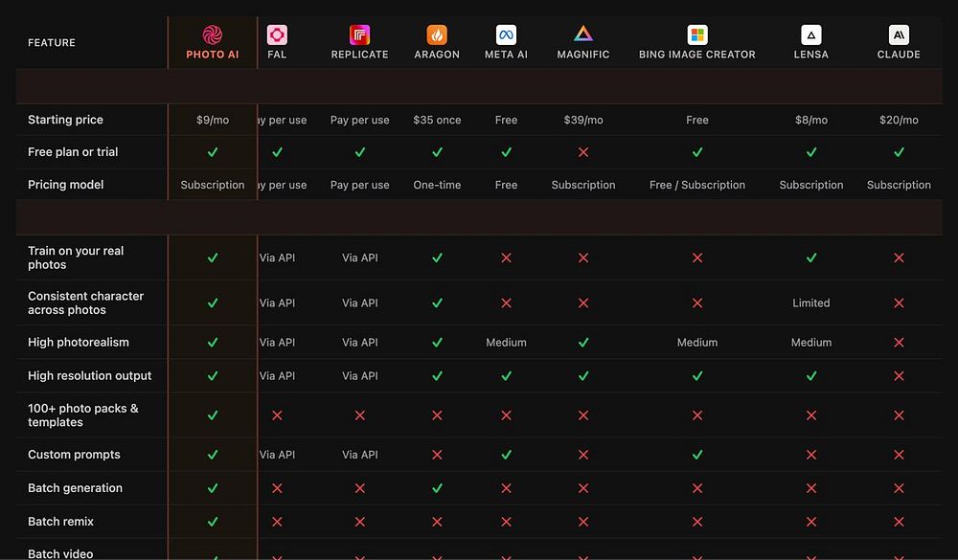Click Magnific checkmark for High photorealism

583,343
